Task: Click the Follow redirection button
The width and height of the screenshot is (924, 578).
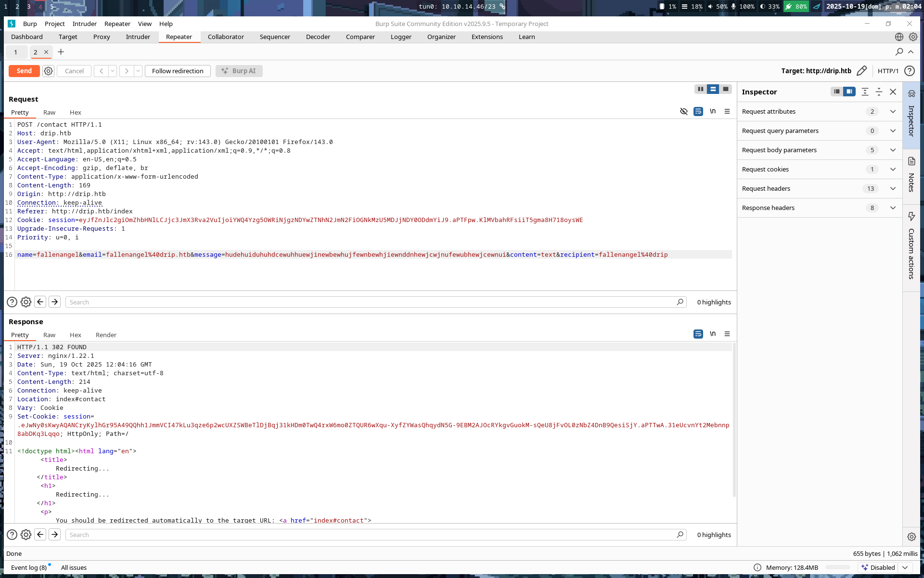Action: [178, 71]
